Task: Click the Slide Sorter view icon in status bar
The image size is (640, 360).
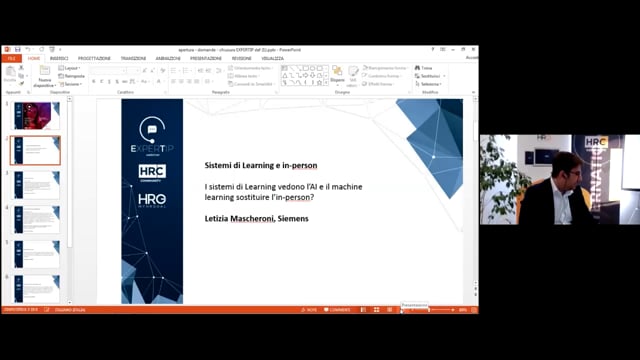Action: (x=376, y=310)
